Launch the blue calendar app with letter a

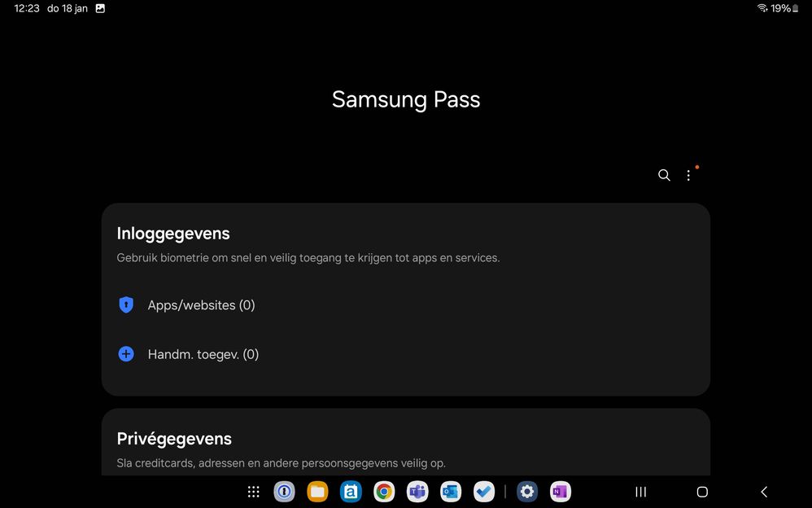351,492
